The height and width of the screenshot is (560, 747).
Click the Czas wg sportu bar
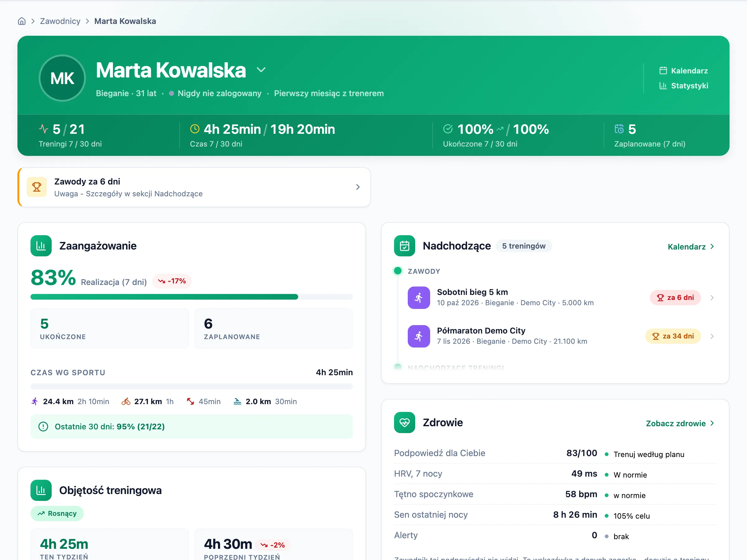191,386
